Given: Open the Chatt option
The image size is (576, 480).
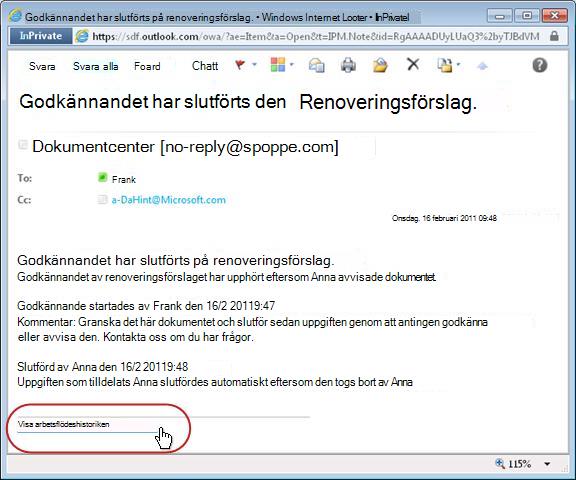Looking at the screenshot, I should (205, 66).
